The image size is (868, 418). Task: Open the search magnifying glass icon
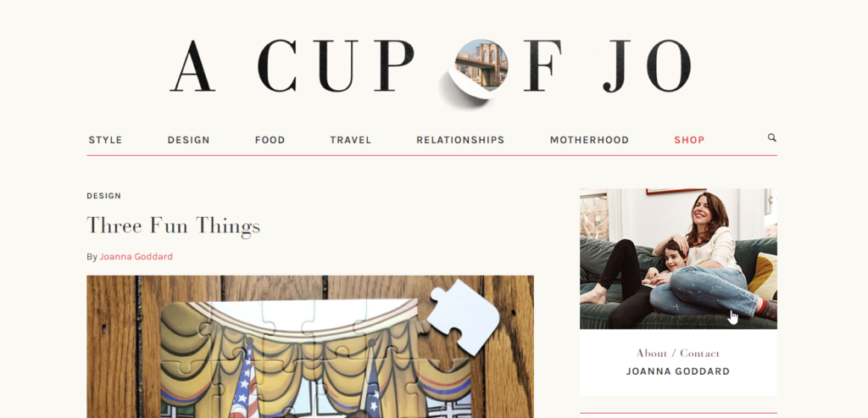pos(771,138)
